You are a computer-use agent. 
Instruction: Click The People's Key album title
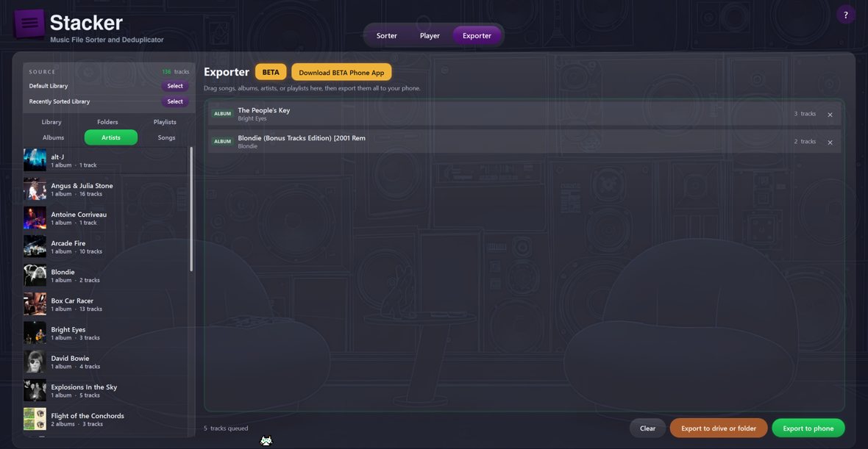click(x=264, y=110)
